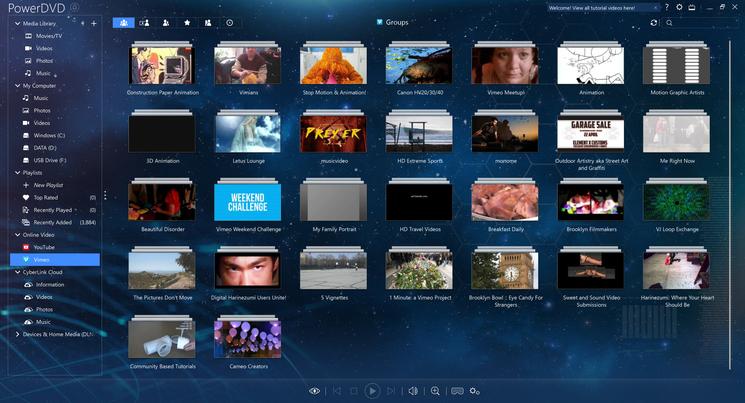Image resolution: width=745 pixels, height=403 pixels.
Task: Click the next track button
Action: pos(391,391)
